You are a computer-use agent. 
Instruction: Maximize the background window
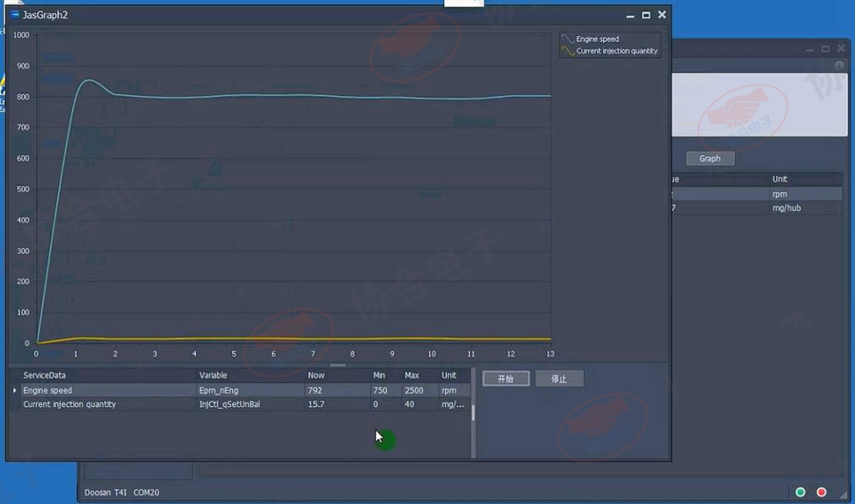[825, 49]
